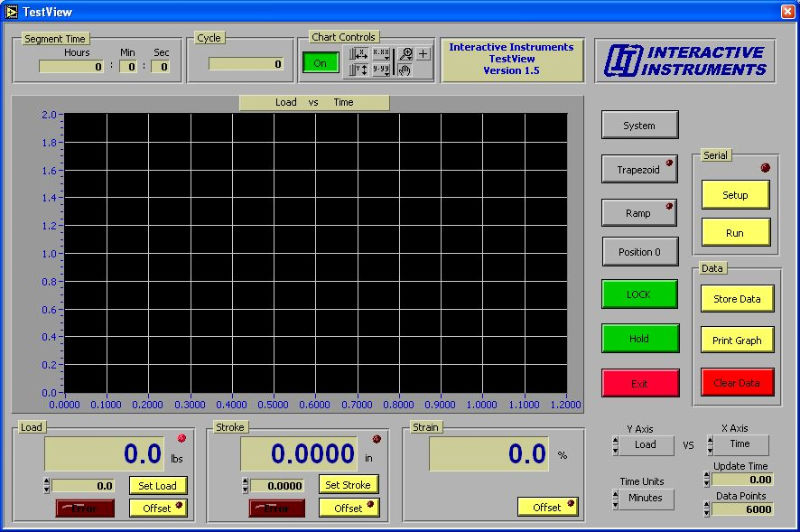Click the Interactive Instruments logo

click(x=686, y=61)
